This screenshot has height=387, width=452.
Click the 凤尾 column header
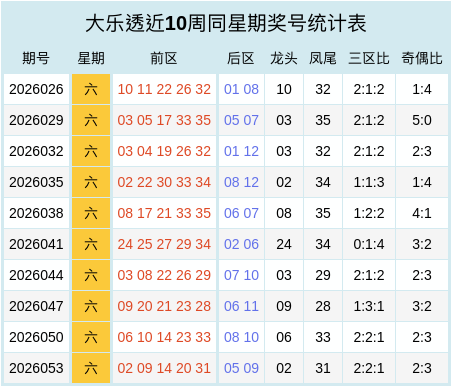(x=322, y=58)
